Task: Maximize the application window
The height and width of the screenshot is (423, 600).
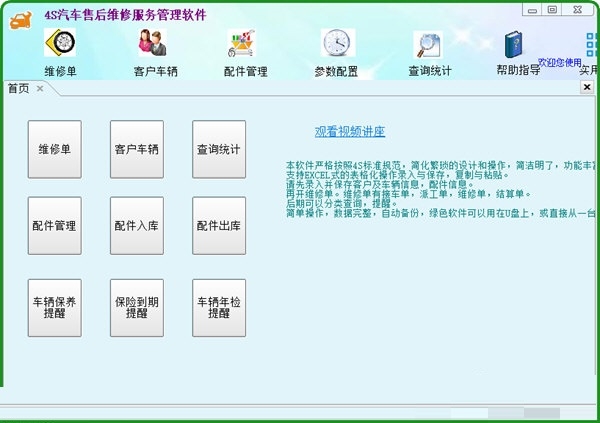Action: pyautogui.click(x=552, y=10)
